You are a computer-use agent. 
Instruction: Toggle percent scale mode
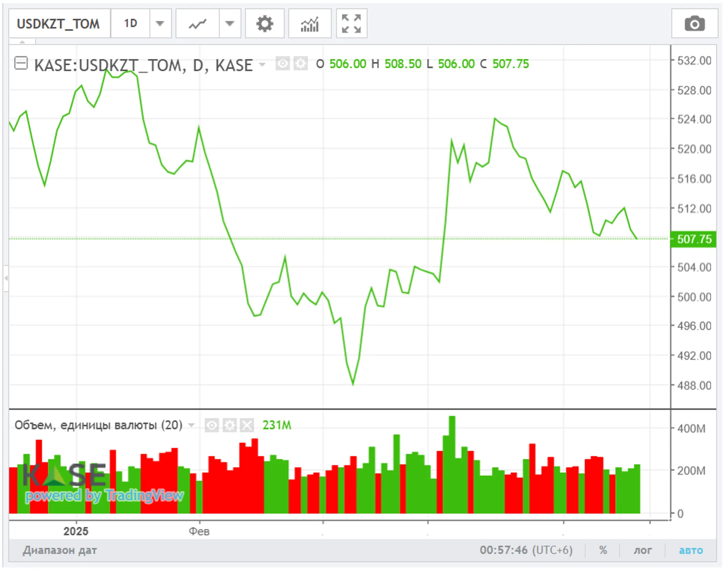coord(603,550)
